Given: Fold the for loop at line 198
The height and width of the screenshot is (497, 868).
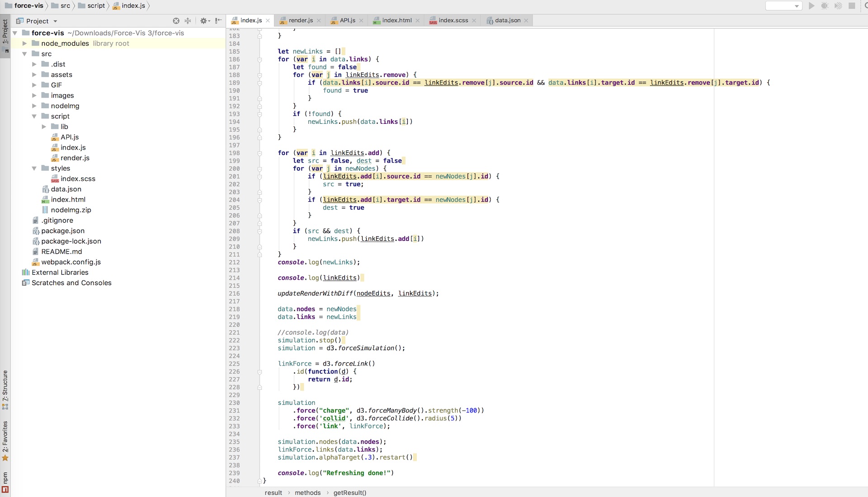Looking at the screenshot, I should tap(259, 153).
